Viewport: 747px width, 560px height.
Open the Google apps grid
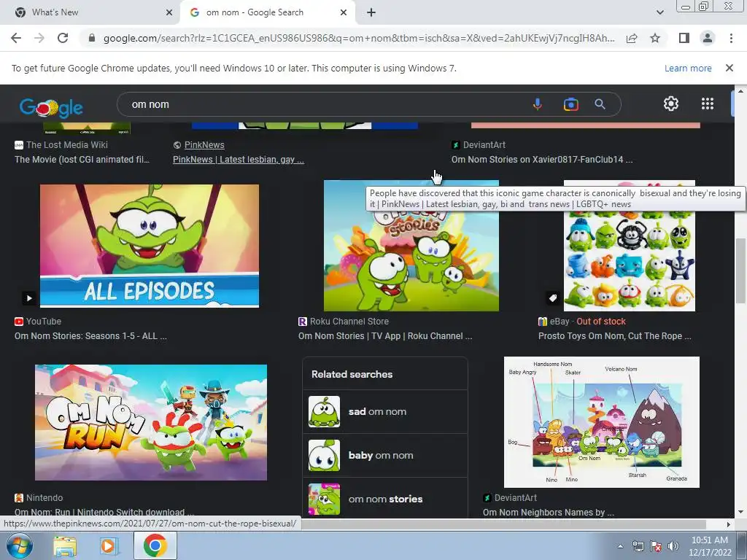(x=708, y=104)
